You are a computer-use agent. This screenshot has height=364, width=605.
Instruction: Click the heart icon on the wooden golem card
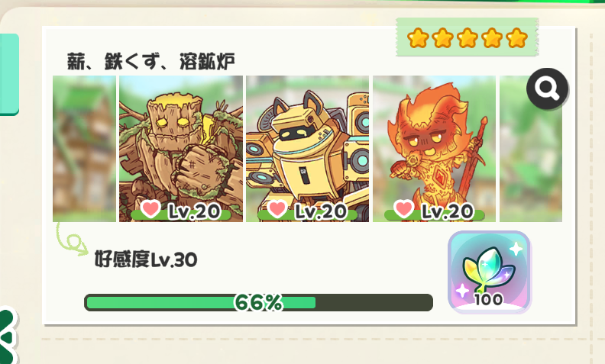[150, 208]
